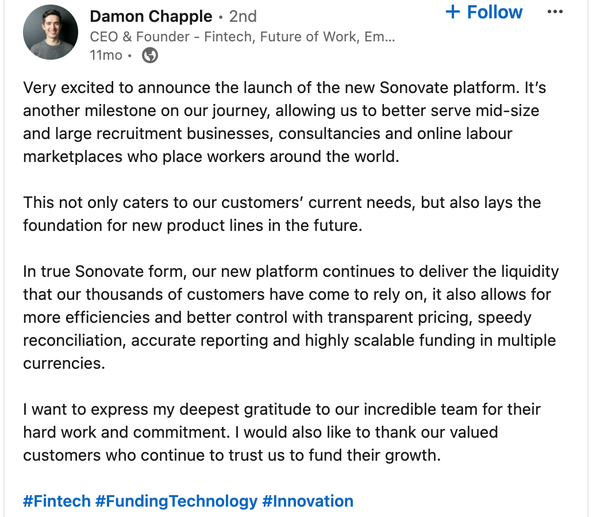Open the post's three-dot more menu
Screen dimensions: 600x517
pos(556,12)
